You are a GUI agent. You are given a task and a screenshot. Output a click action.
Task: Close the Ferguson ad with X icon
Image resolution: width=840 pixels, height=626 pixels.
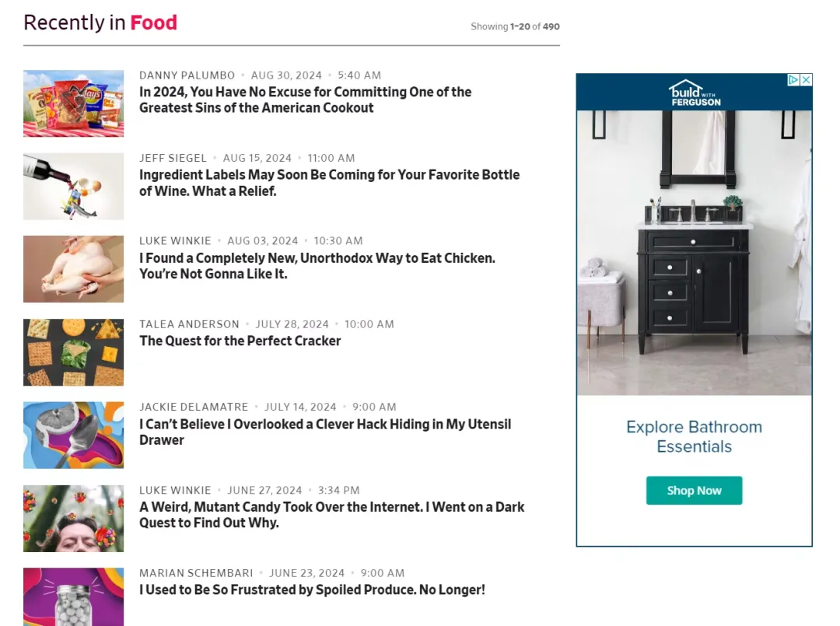pyautogui.click(x=806, y=80)
